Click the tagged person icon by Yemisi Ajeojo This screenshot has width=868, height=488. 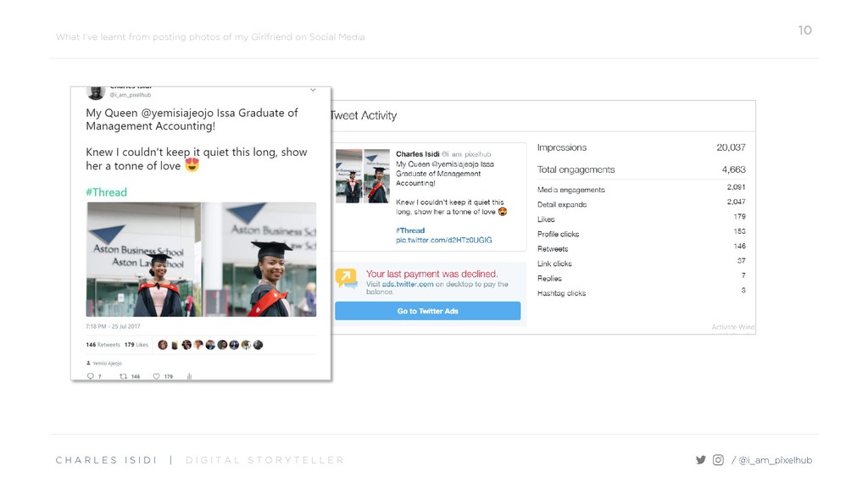pyautogui.click(x=88, y=363)
